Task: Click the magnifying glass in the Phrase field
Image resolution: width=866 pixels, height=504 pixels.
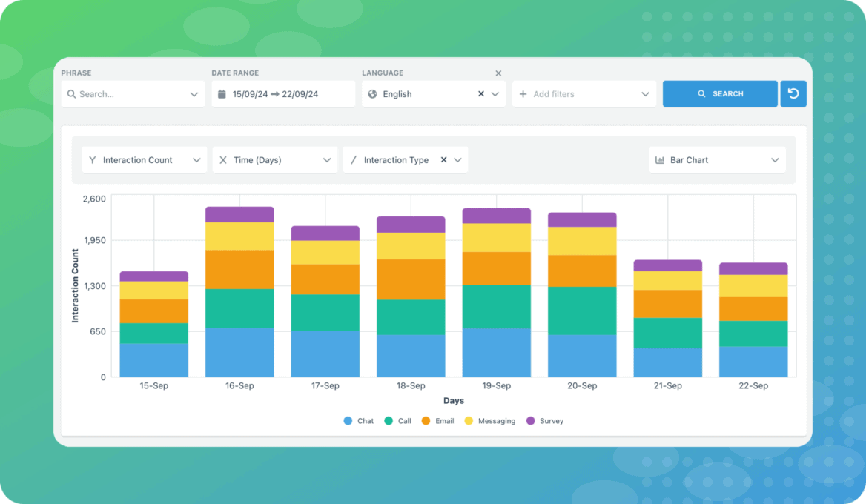Action: pos(70,94)
